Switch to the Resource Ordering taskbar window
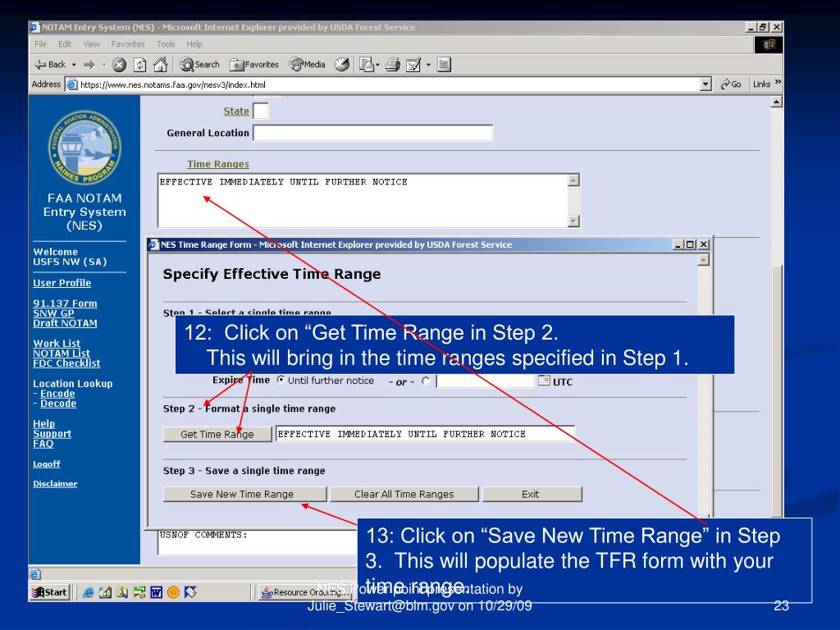The image size is (840, 630). point(304,592)
